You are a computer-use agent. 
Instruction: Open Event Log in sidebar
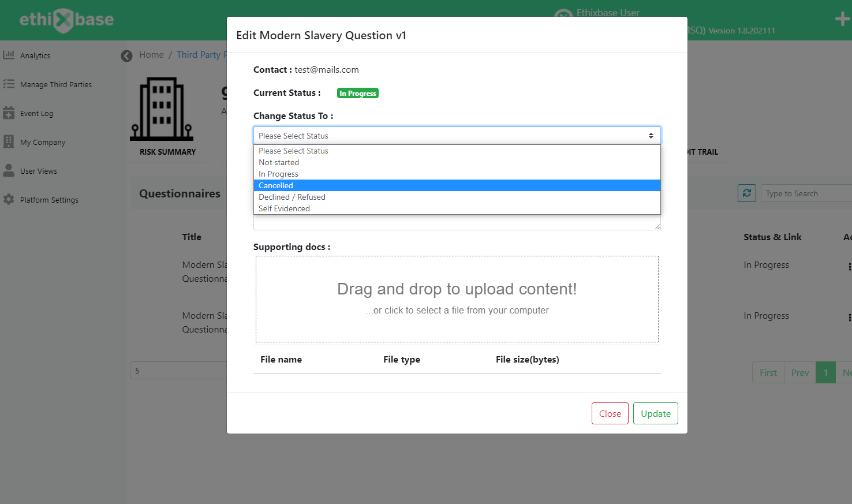tap(36, 113)
